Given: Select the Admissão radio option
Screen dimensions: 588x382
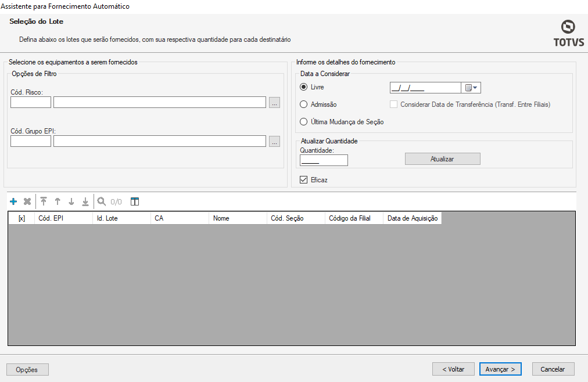Looking at the screenshot, I should [x=303, y=104].
